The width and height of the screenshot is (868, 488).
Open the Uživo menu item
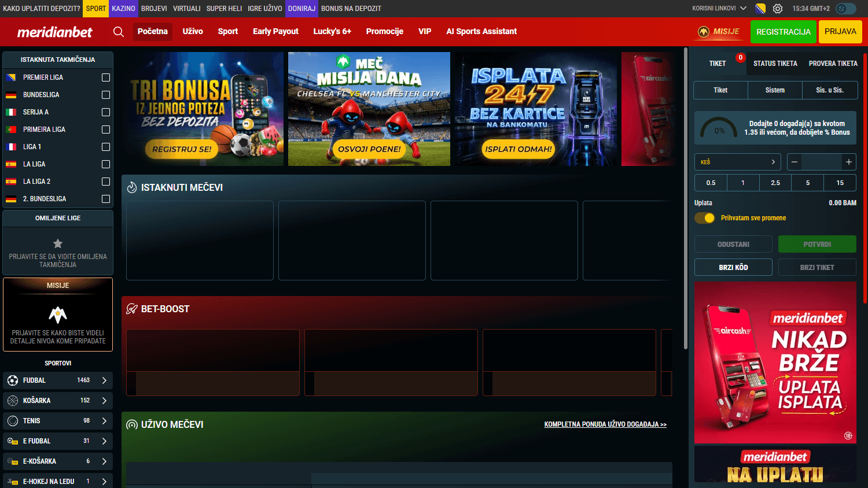click(193, 32)
